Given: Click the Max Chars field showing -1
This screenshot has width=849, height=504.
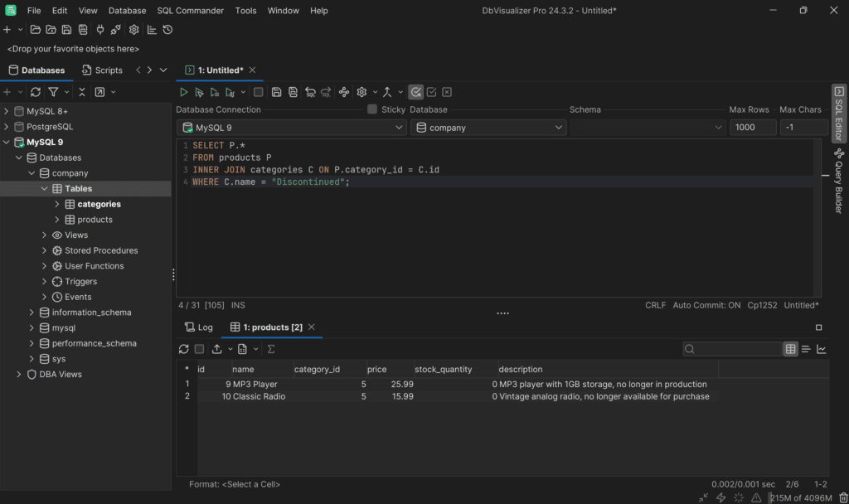Looking at the screenshot, I should [x=803, y=128].
